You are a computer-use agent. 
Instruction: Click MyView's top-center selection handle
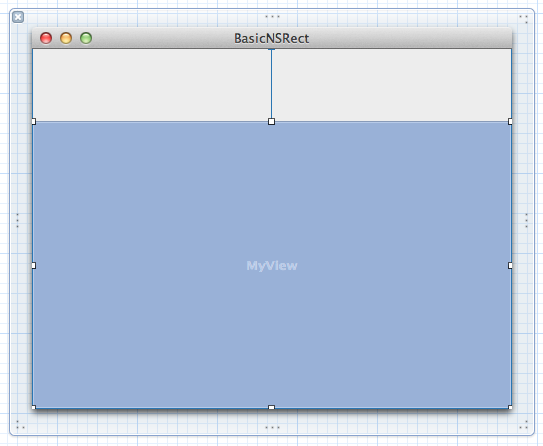(272, 122)
